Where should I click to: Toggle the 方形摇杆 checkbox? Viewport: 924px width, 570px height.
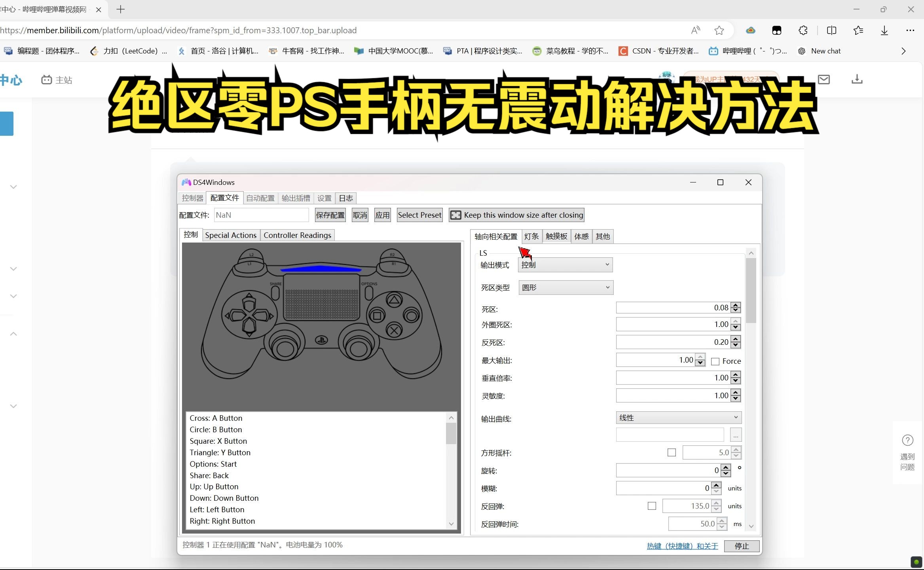pos(672,452)
